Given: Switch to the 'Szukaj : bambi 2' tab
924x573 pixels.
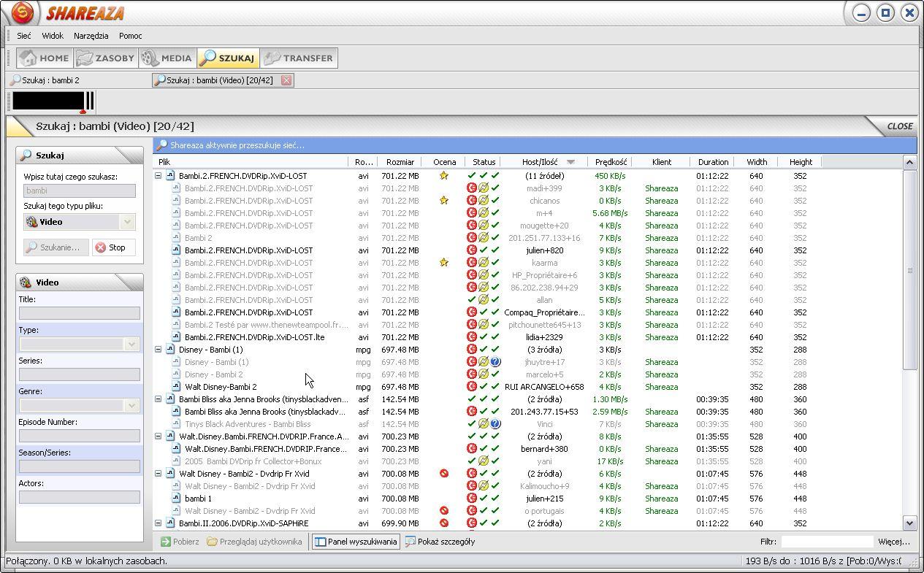Looking at the screenshot, I should coord(45,80).
